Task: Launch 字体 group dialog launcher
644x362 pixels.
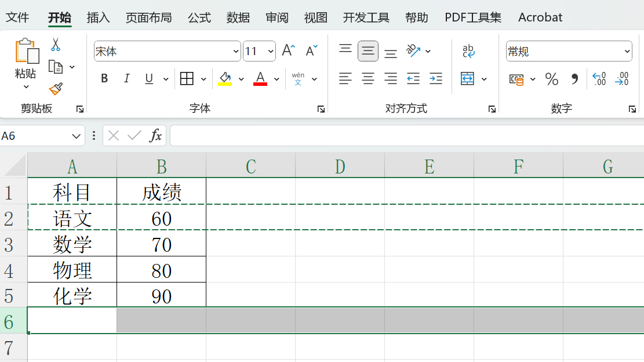Action: pos(321,109)
